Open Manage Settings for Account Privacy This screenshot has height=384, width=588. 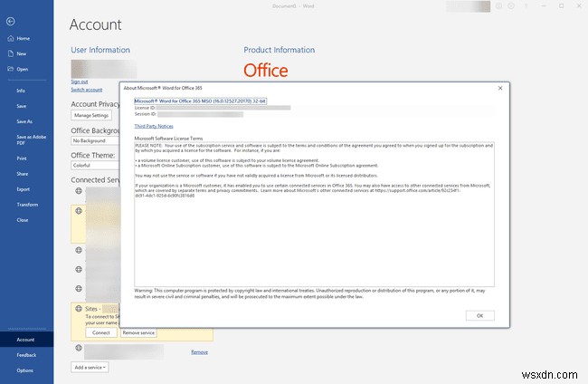pos(91,115)
